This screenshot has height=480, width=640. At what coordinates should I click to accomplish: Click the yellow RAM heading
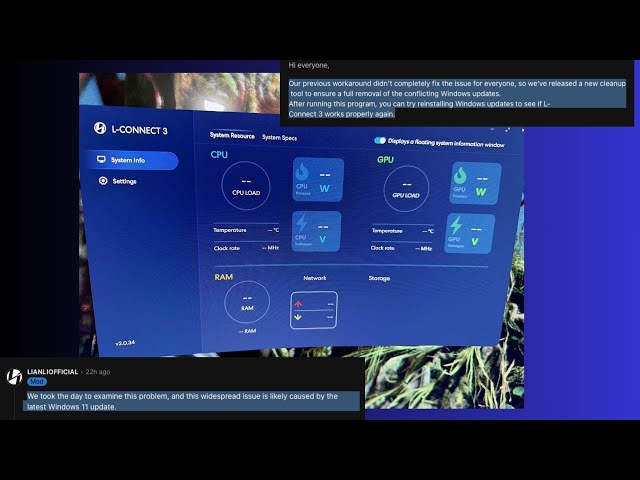[224, 277]
